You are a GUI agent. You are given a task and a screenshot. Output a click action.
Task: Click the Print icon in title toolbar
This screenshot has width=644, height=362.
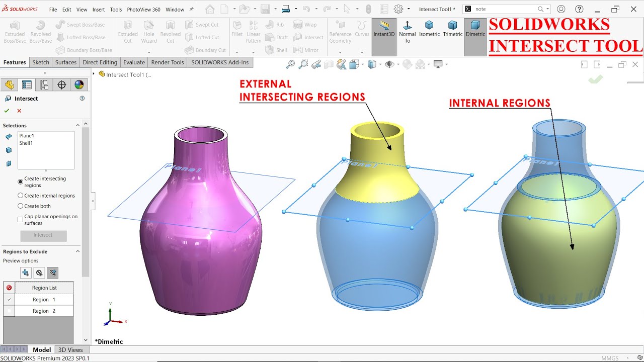pyautogui.click(x=286, y=9)
